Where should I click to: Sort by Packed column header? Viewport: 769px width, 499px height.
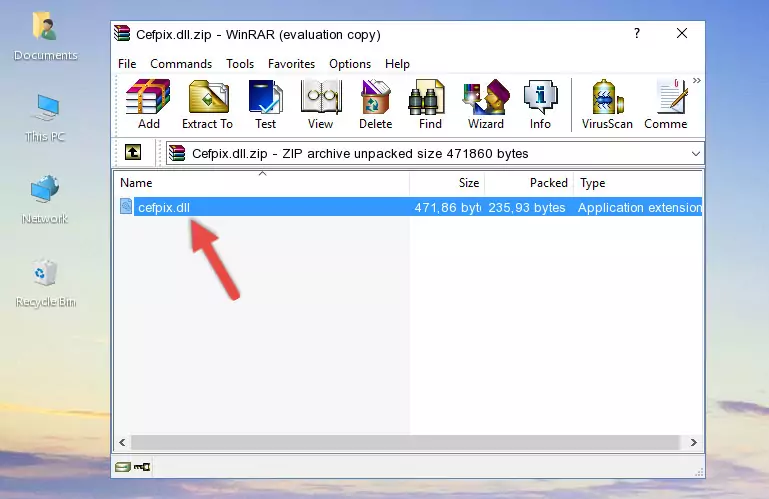coord(529,183)
